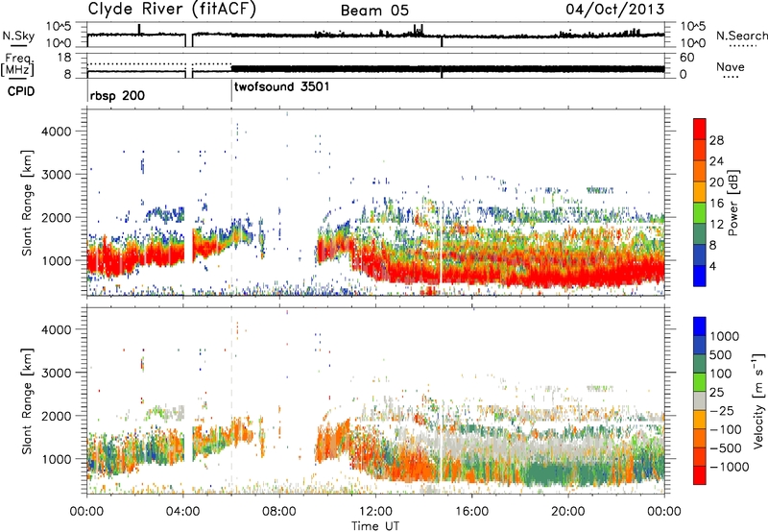The image size is (768, 532).
Task: Select the 'N.Sky' legend label
Action: 18,36
